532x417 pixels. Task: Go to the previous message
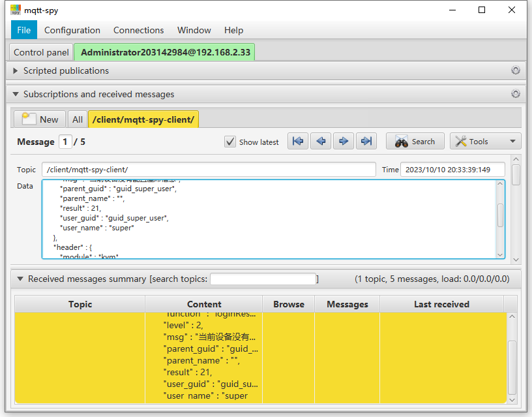[x=321, y=141]
